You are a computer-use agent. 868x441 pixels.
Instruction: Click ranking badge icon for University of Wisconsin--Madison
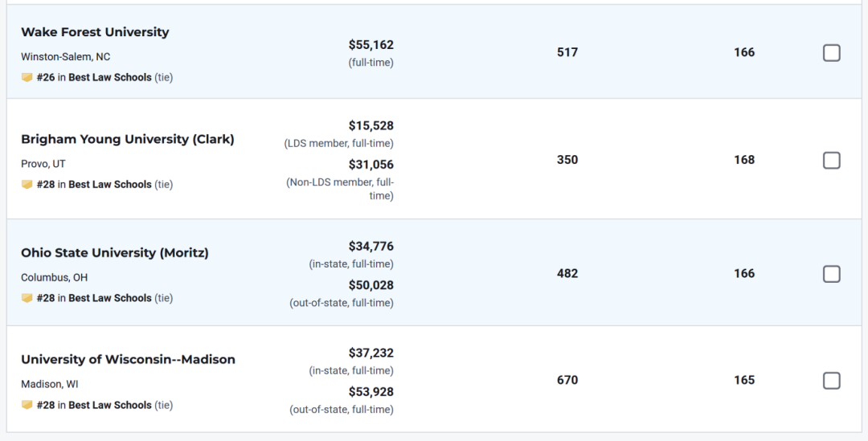[x=27, y=406]
